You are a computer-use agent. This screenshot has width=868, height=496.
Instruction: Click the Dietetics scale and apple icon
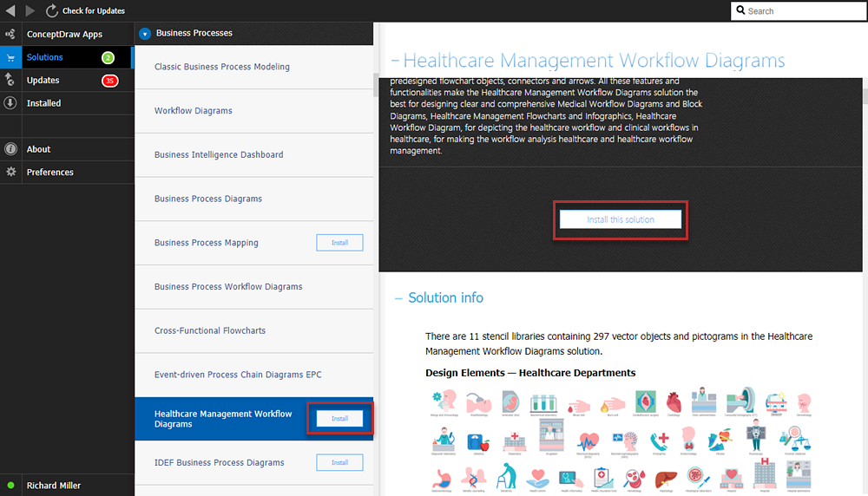click(x=479, y=442)
